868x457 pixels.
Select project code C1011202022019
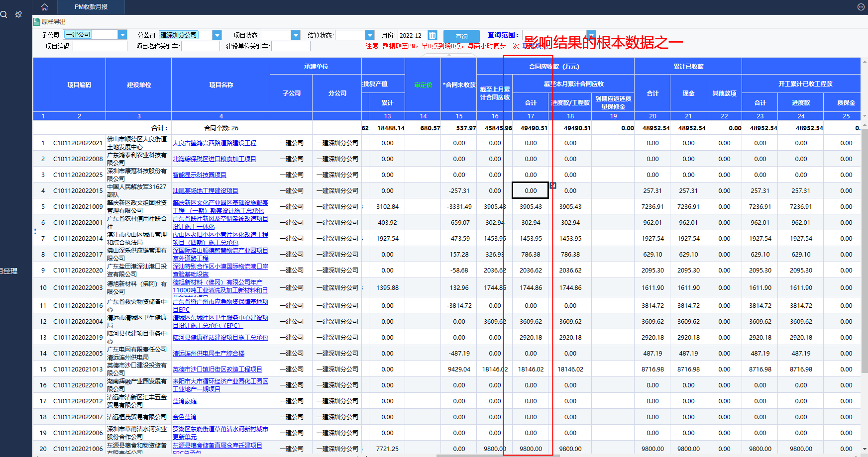pyautogui.click(x=78, y=337)
